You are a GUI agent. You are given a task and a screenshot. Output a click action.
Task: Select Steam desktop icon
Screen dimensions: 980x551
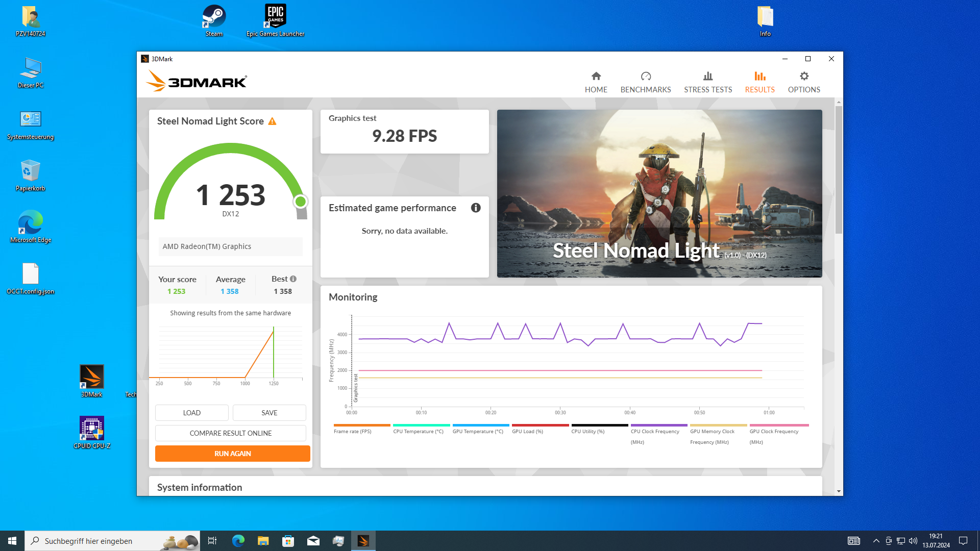click(214, 21)
